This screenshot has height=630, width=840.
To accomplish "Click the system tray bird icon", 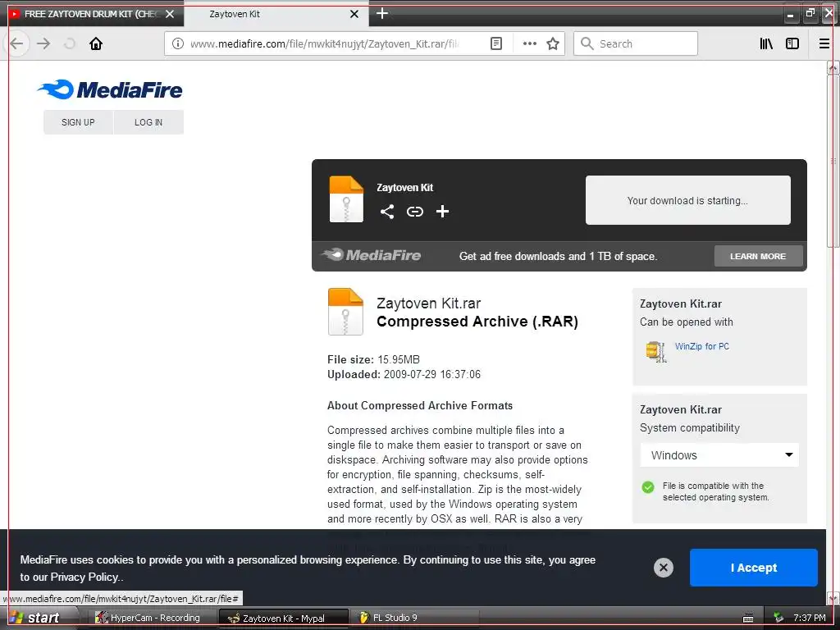I will point(778,618).
